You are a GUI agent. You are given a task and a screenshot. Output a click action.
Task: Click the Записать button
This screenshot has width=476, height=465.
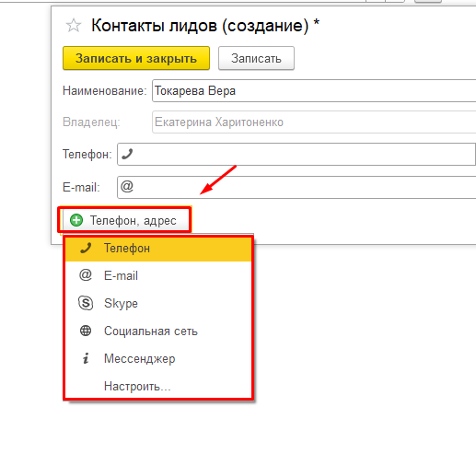pos(256,58)
